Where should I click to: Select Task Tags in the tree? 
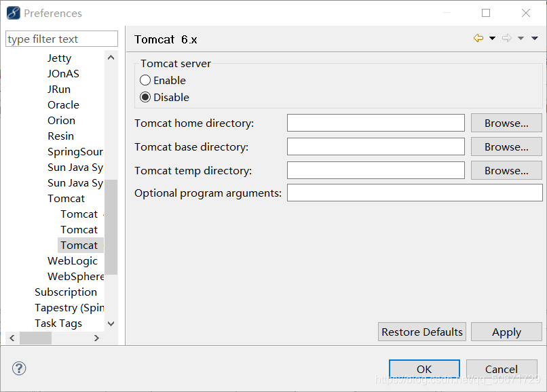58,324
